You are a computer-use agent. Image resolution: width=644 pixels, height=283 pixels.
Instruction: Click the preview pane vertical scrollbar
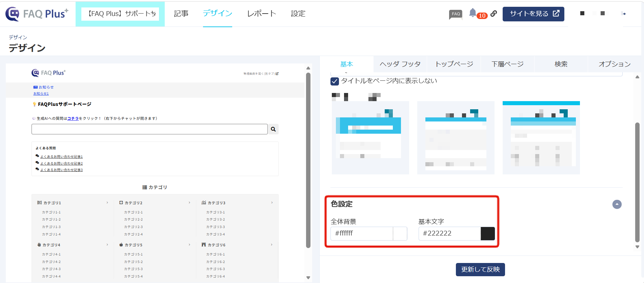[308, 159]
